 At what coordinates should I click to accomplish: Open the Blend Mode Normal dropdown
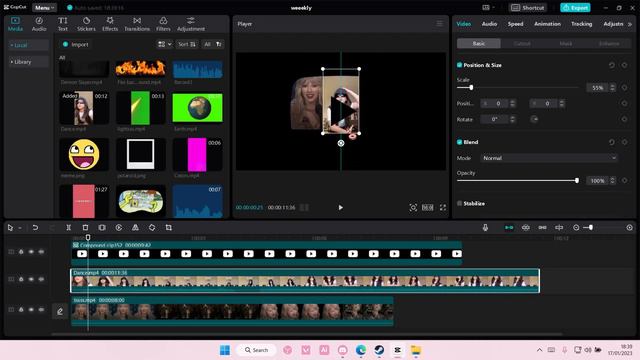pyautogui.click(x=549, y=158)
